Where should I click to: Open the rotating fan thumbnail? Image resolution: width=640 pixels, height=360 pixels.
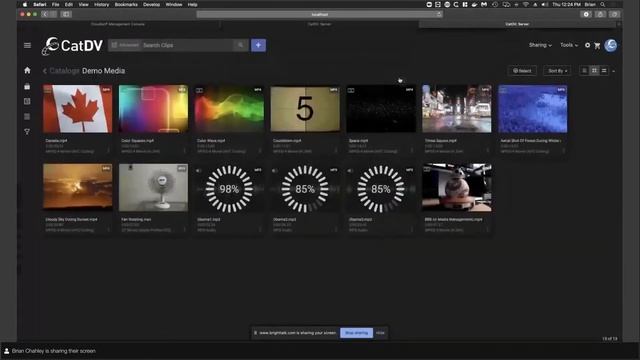153,187
